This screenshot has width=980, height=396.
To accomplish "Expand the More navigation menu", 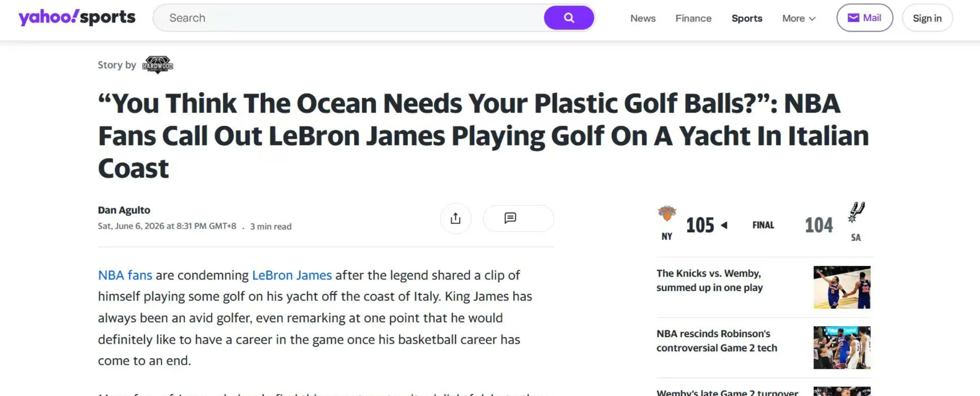I will coord(798,18).
